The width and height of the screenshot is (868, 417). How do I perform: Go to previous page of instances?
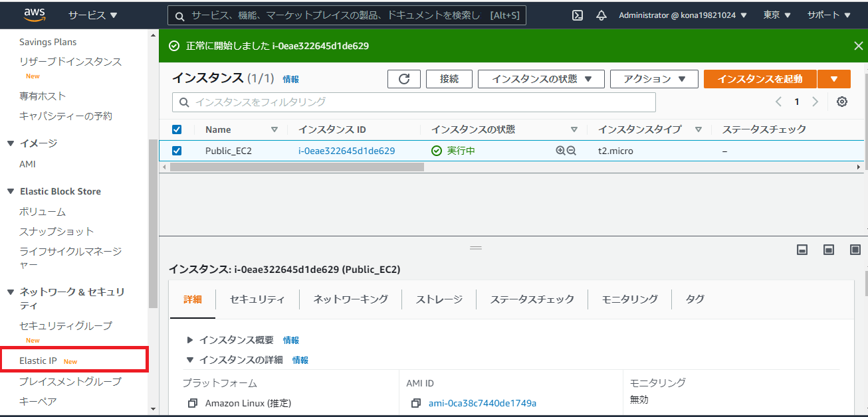(779, 102)
